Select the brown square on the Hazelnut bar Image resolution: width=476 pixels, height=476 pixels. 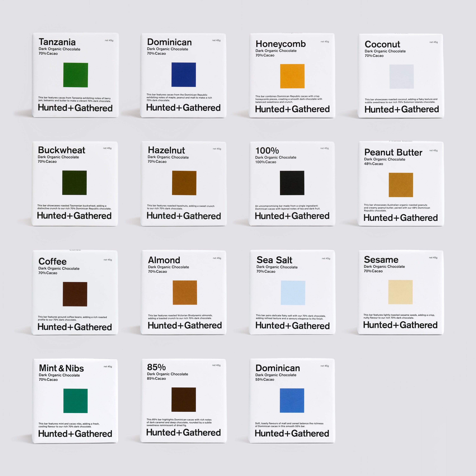tap(184, 183)
